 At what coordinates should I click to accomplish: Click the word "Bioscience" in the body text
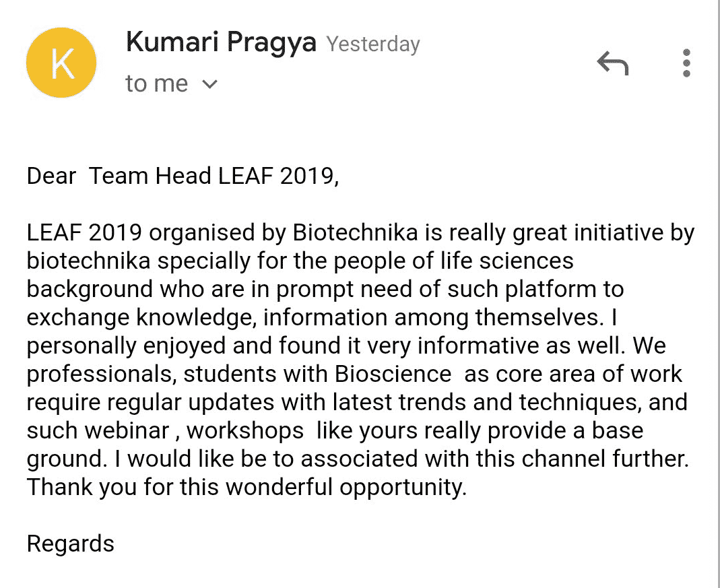[393, 374]
